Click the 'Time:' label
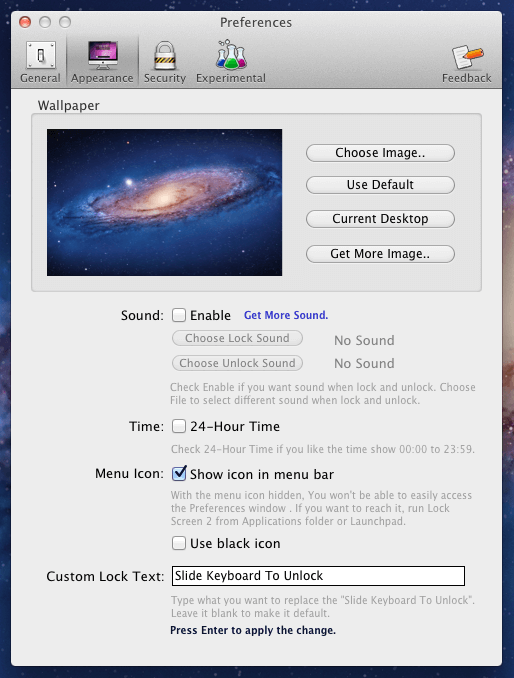This screenshot has width=514, height=678. 147,427
